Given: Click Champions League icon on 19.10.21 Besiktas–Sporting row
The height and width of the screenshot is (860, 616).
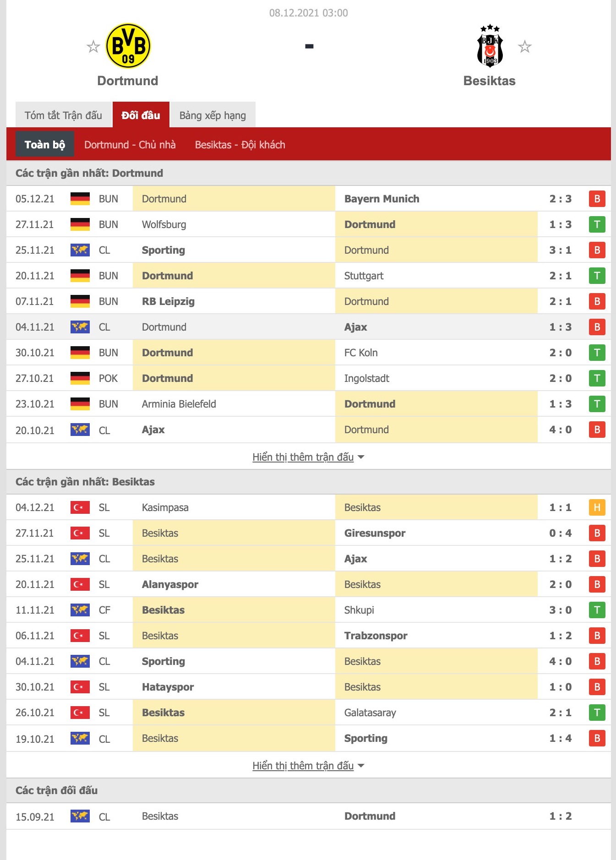Looking at the screenshot, I should pos(80,738).
